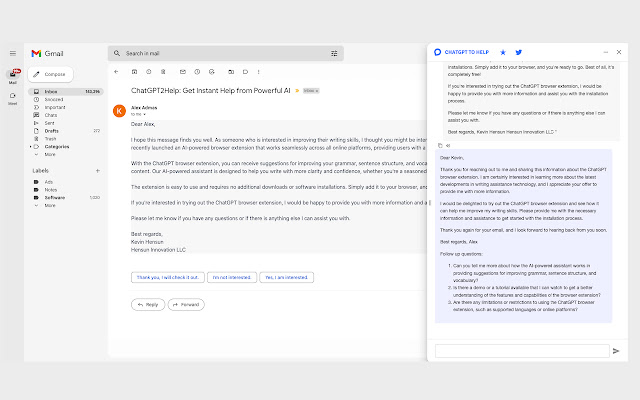The image size is (640, 400).
Task: Click the 'Follow up questions:' heading
Action: click(x=461, y=254)
